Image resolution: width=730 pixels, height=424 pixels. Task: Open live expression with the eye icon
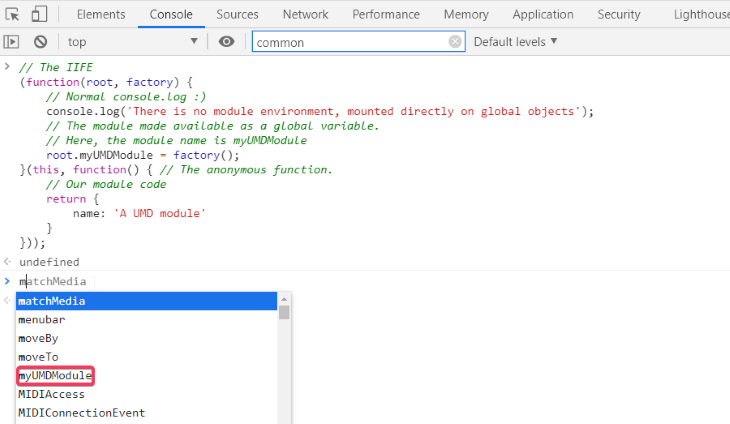[227, 42]
